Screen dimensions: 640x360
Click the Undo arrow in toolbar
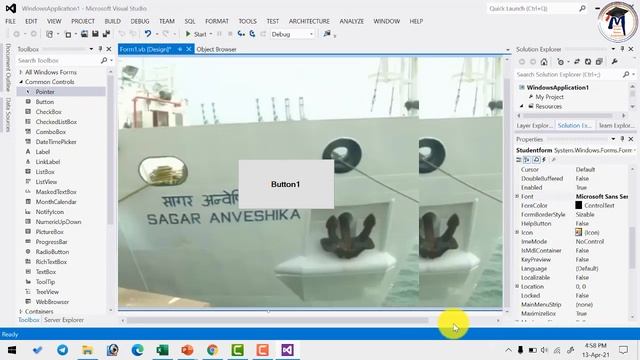click(148, 34)
